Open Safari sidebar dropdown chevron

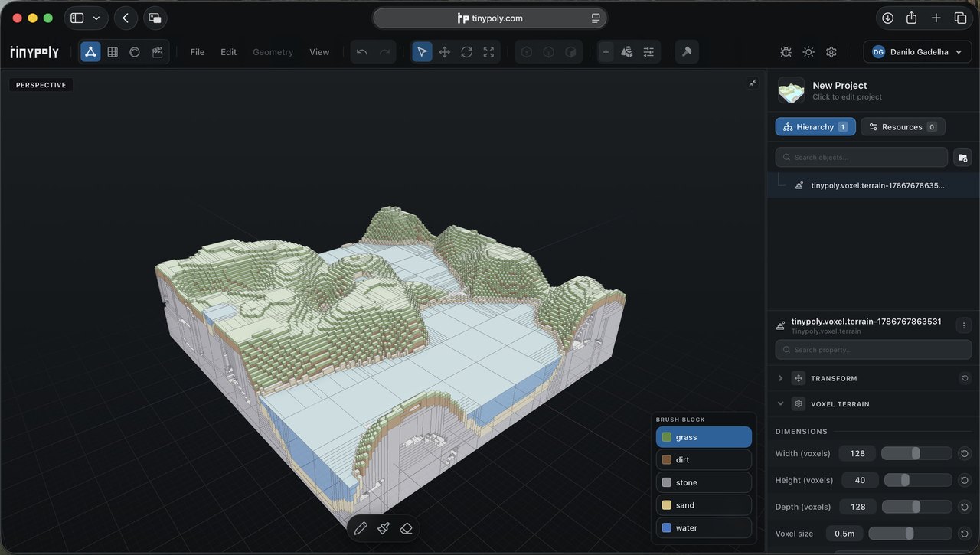coord(96,18)
